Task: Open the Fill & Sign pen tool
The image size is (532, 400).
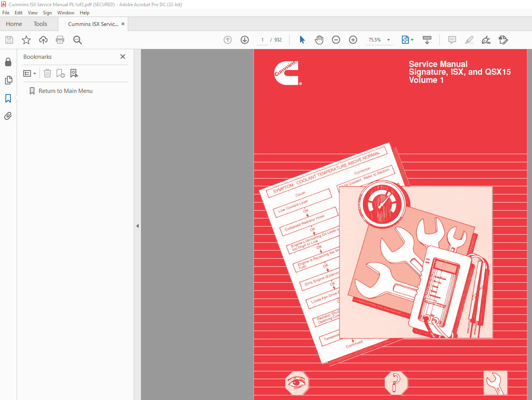Action: 486,40
